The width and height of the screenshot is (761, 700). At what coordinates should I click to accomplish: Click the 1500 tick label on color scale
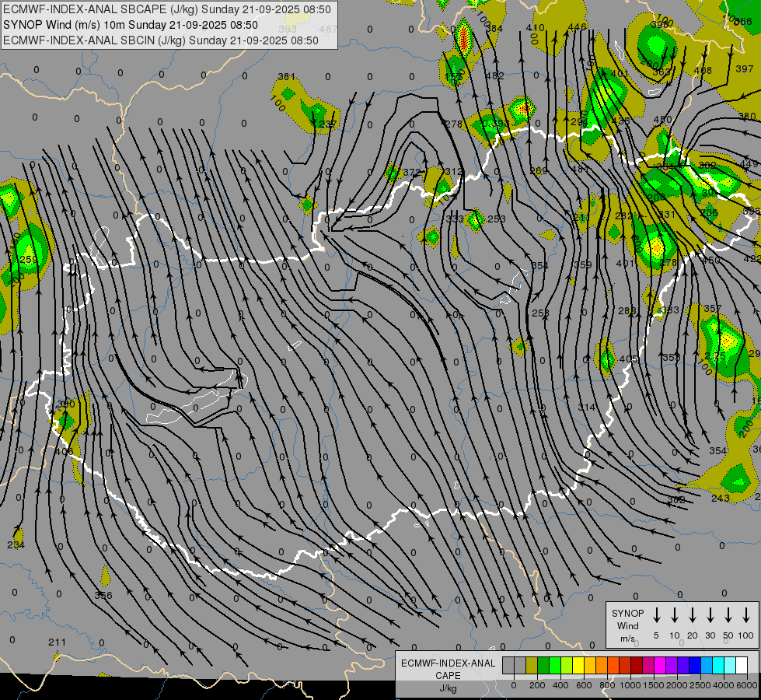654,685
